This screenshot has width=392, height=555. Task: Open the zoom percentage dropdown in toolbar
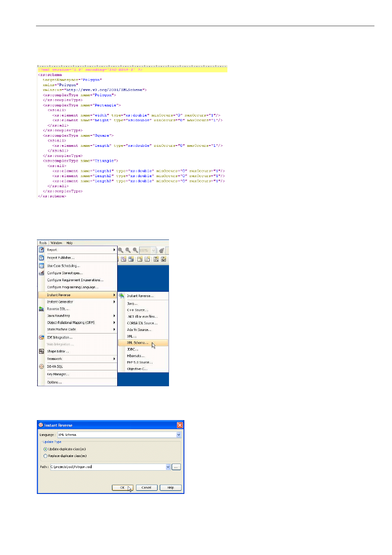tap(153, 250)
